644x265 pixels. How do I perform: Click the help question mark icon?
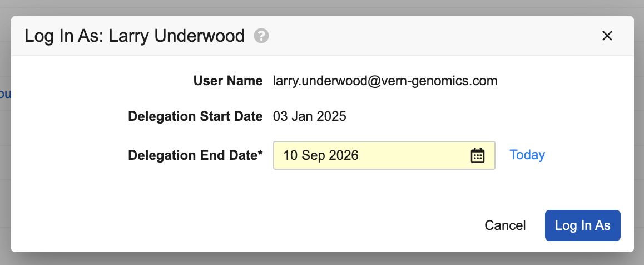pos(261,36)
